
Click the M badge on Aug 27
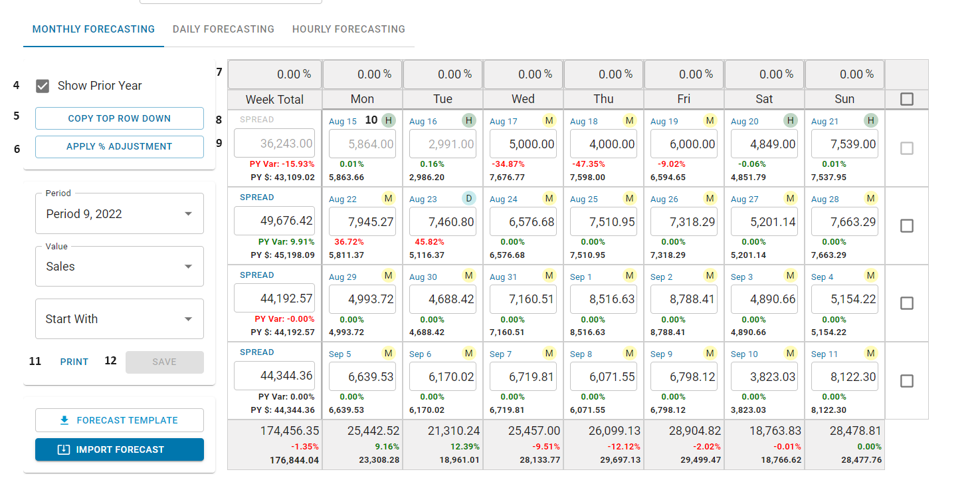tap(790, 198)
